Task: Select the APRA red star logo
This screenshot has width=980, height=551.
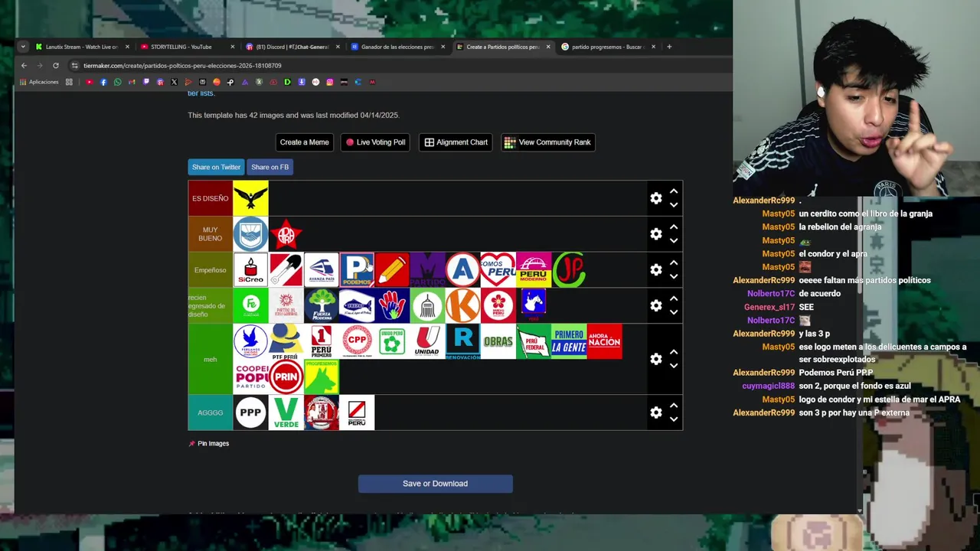Action: 286,234
